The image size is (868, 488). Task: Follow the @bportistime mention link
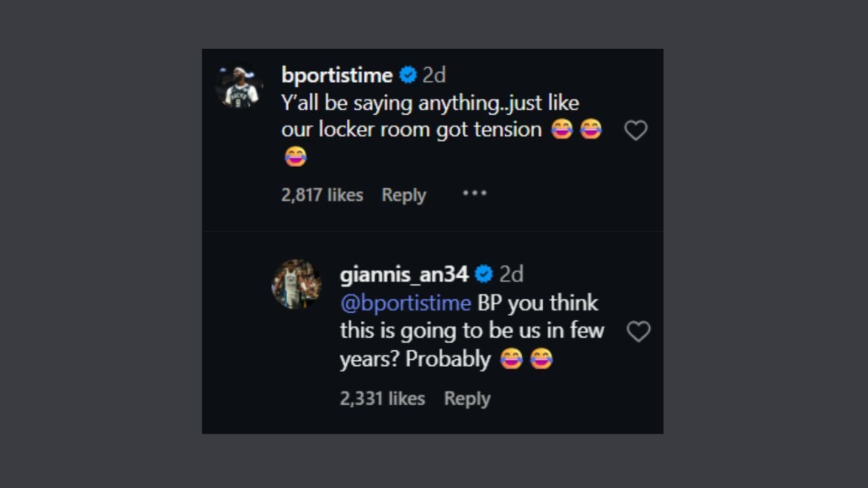pos(406,303)
